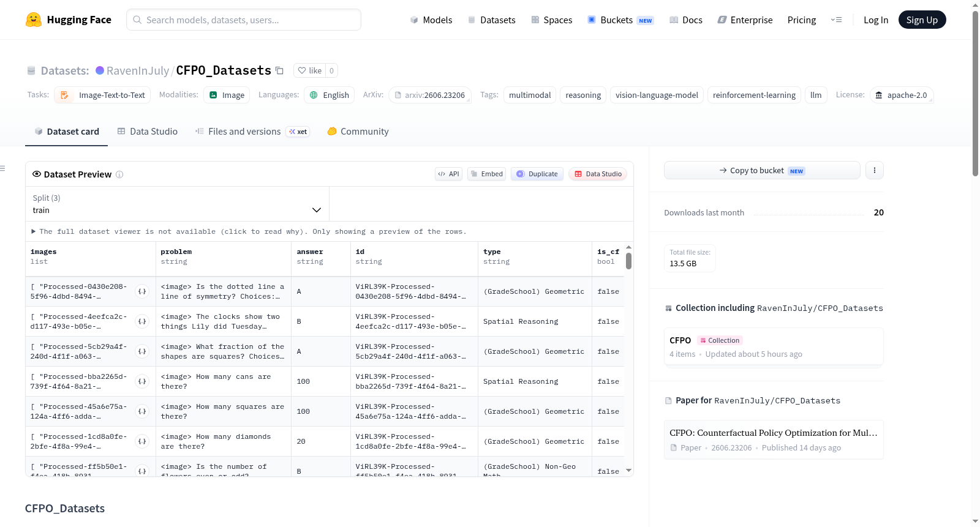Select the Image-Text-to-Text task tag
The height and width of the screenshot is (527, 980).
click(x=102, y=95)
